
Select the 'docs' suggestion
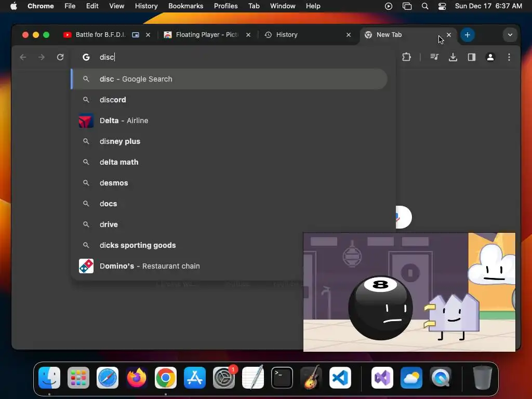tap(229, 204)
